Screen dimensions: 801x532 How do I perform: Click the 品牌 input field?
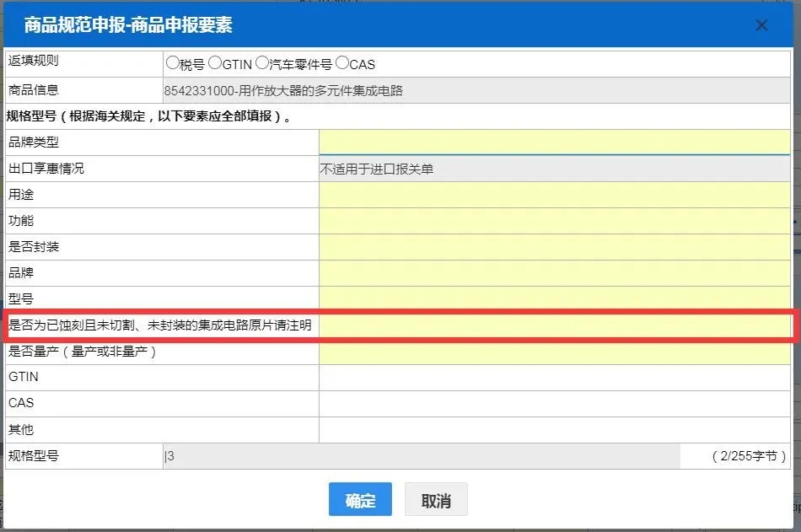[x=554, y=273]
